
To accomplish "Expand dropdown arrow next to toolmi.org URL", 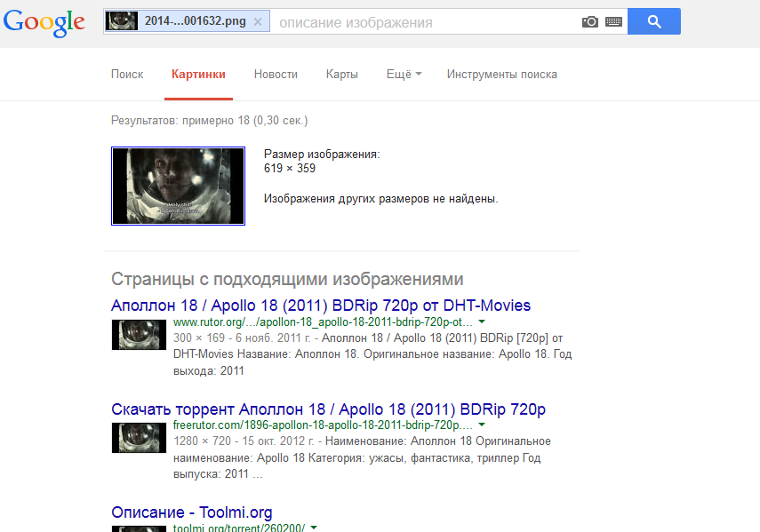I will (x=314, y=528).
